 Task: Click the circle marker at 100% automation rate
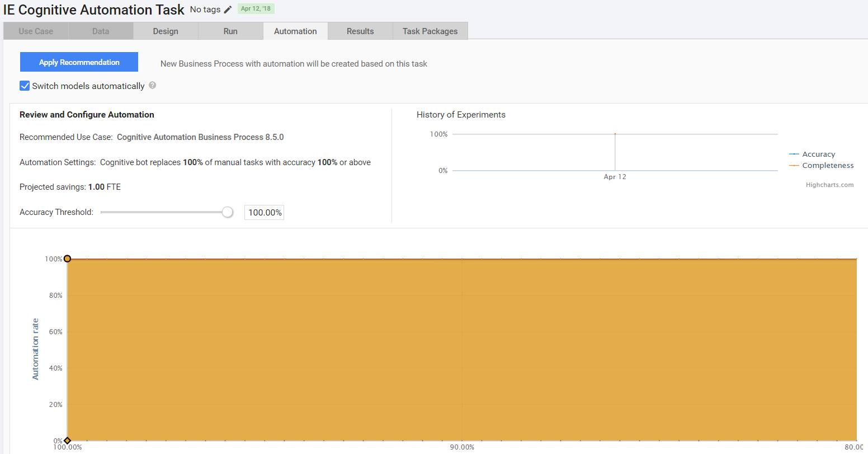(67, 259)
